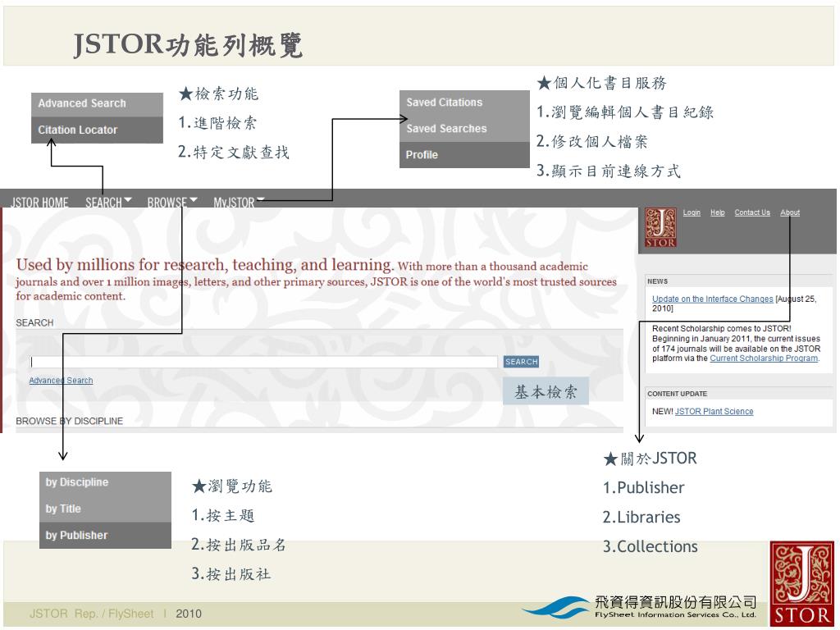Click the blue SEARCH button
This screenshot has width=840, height=630.
click(x=521, y=362)
